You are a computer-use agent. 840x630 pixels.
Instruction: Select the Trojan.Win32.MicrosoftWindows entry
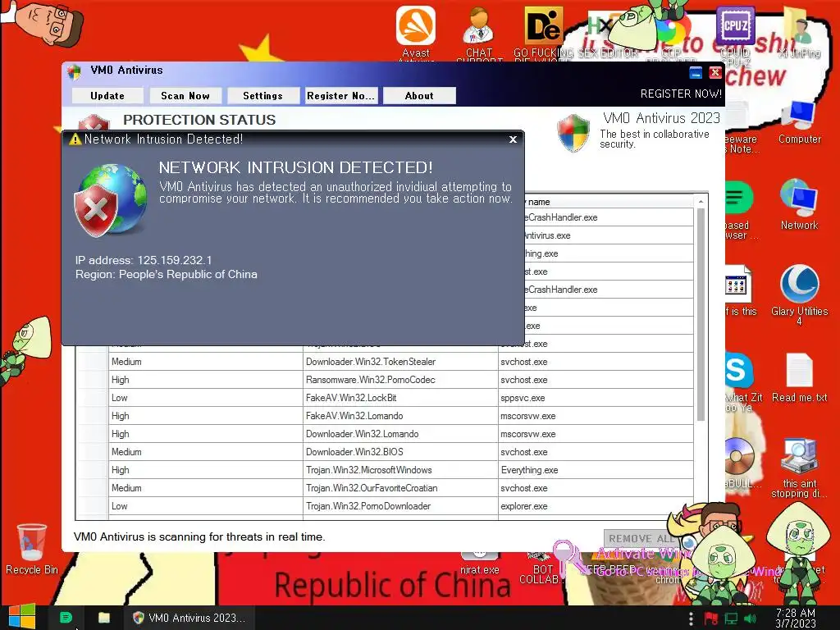point(400,470)
